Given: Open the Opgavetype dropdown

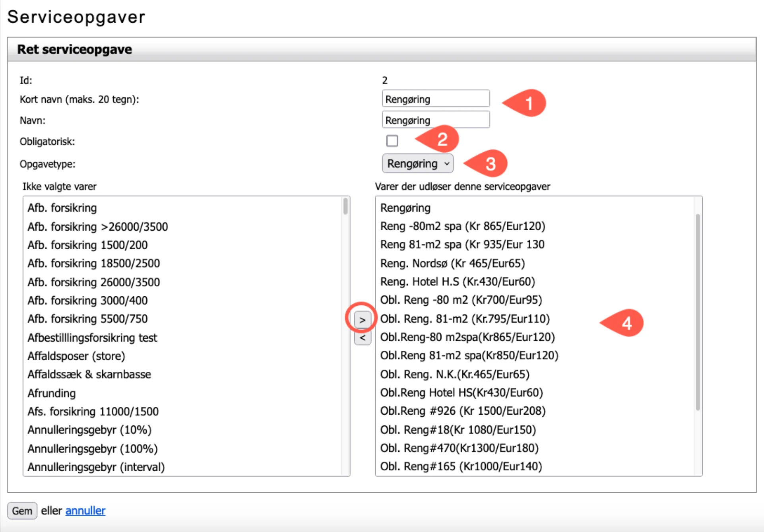Looking at the screenshot, I should coord(417,164).
